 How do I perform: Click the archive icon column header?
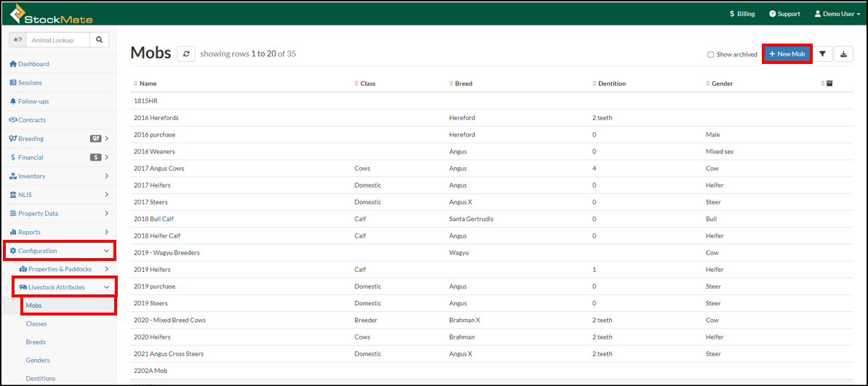[829, 84]
